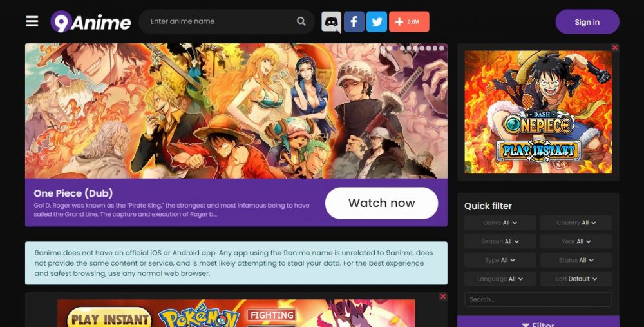Click the Filter button

538,322
